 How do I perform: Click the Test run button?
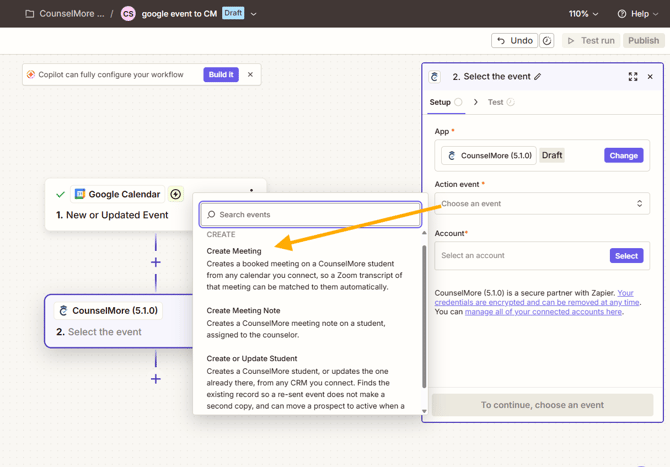[x=591, y=41]
